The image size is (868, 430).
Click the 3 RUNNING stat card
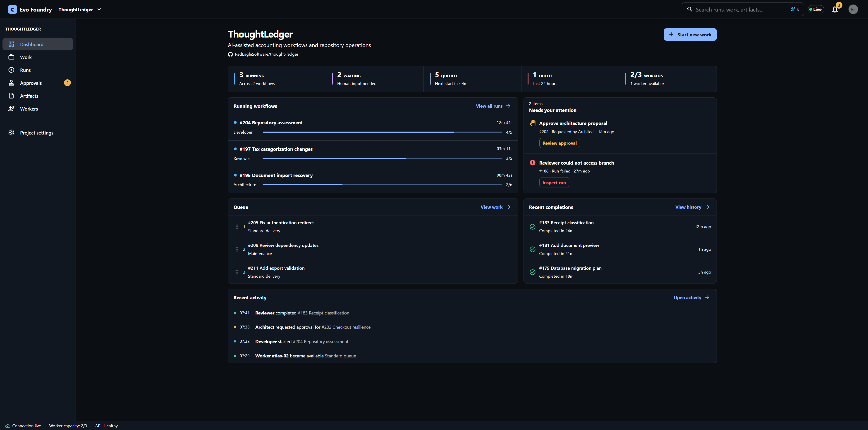click(277, 79)
